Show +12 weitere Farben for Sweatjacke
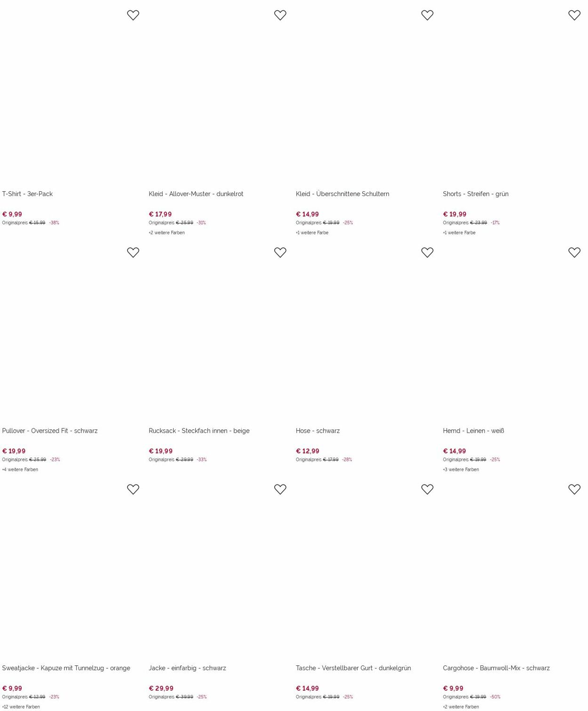The height and width of the screenshot is (711, 588). pos(21,706)
